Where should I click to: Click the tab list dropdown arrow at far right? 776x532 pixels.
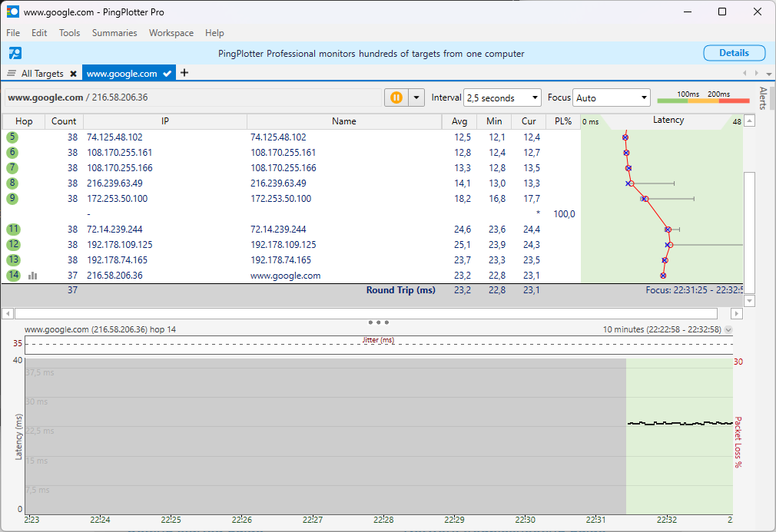(768, 74)
